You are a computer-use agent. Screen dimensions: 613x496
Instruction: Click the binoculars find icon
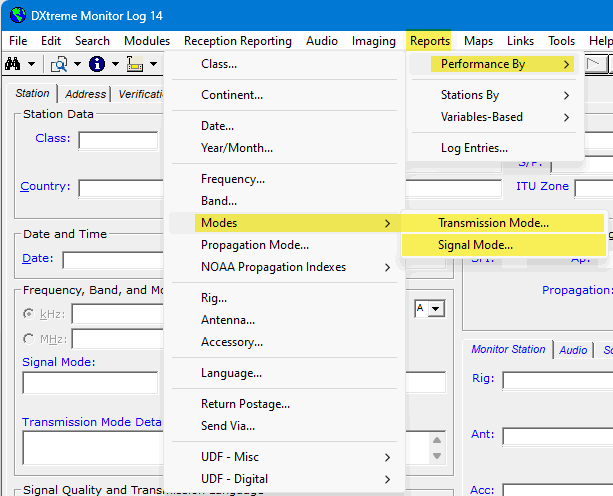click(x=14, y=64)
